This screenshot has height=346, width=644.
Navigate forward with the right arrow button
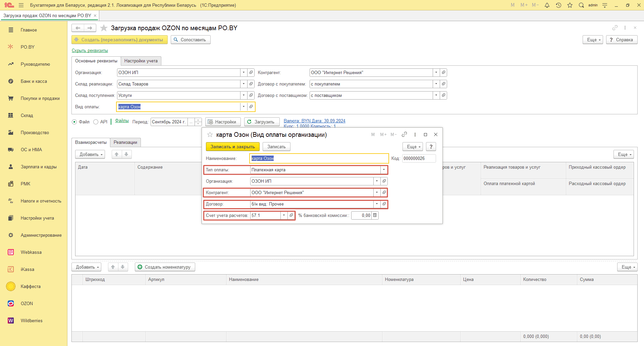pos(90,28)
